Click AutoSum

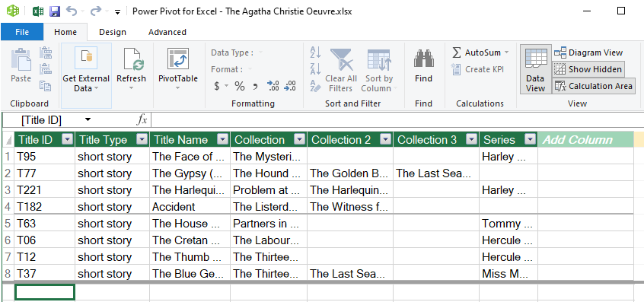point(476,52)
